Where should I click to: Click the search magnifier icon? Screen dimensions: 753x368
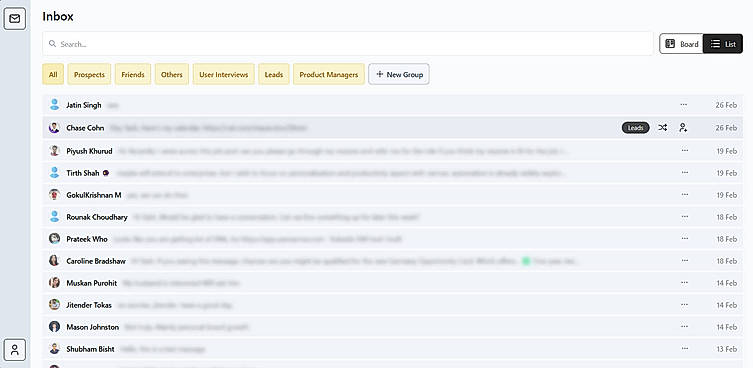pos(52,44)
